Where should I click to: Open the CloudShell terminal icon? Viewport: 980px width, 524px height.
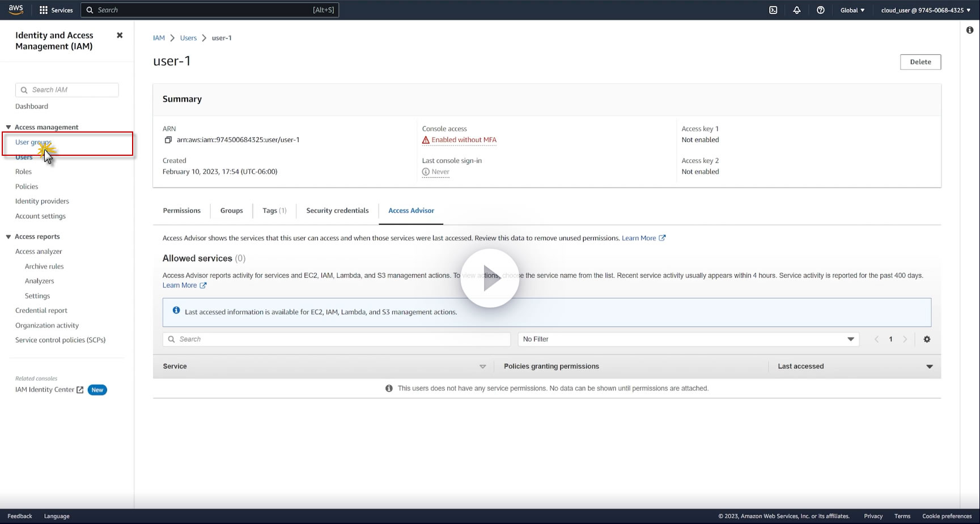click(773, 10)
